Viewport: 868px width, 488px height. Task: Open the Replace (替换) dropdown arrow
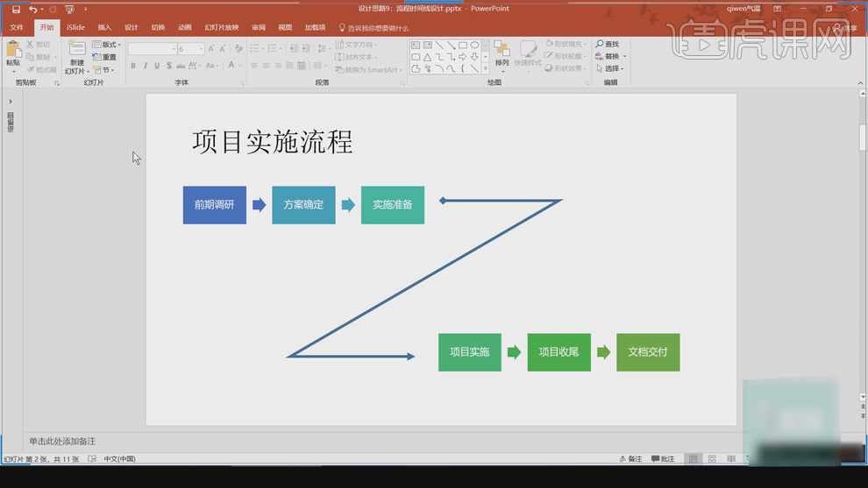(x=625, y=56)
